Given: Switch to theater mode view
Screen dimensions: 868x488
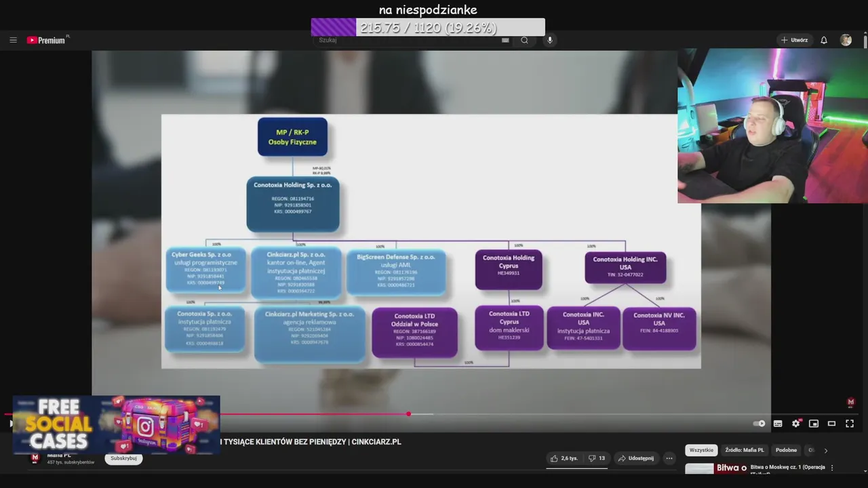Looking at the screenshot, I should point(831,424).
